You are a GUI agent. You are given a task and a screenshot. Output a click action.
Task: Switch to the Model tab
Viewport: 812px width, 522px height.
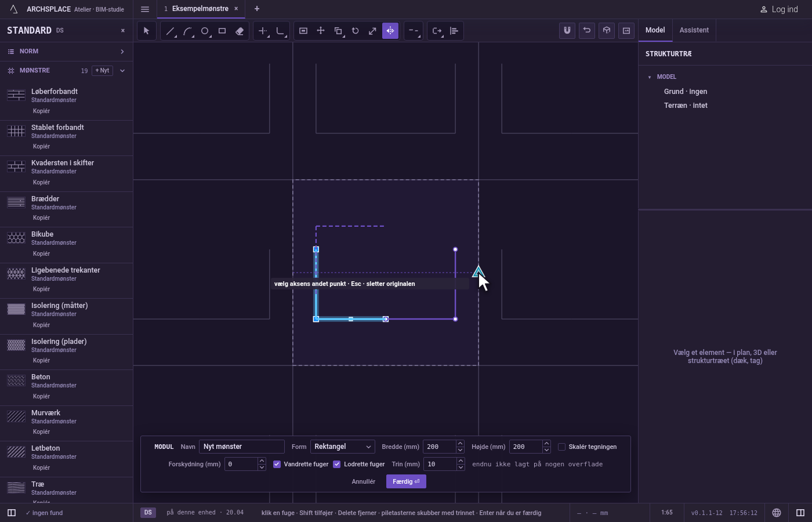coord(655,30)
